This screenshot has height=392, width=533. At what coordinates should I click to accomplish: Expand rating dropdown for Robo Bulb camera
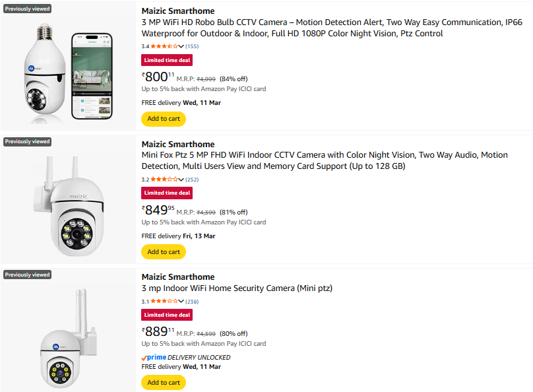pos(181,46)
